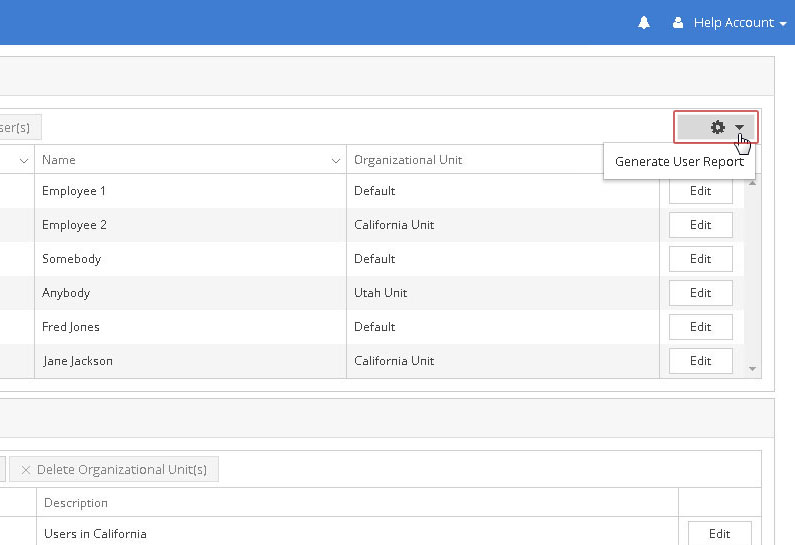This screenshot has height=545, width=795.
Task: Click Edit for Somebody
Action: point(700,259)
